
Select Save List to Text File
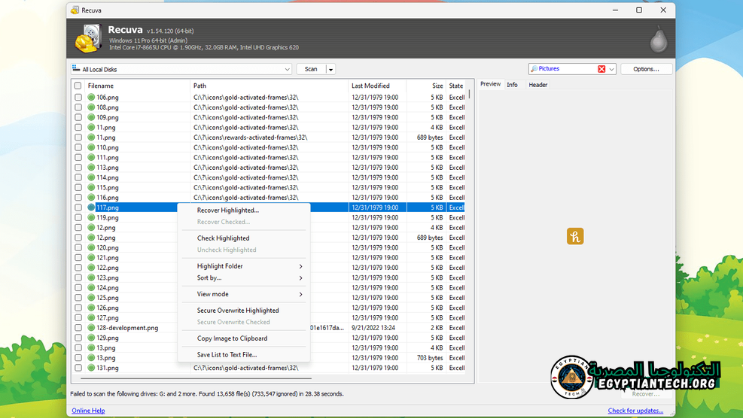coord(227,354)
